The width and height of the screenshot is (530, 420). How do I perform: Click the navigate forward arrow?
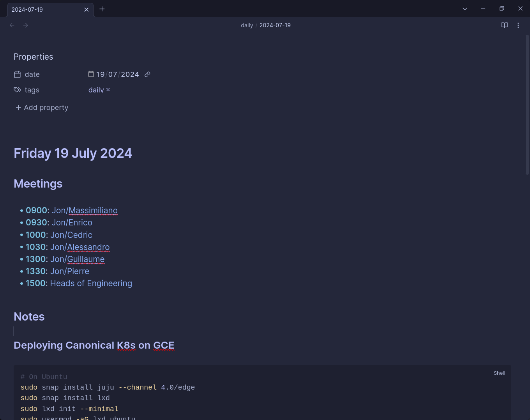pos(26,25)
